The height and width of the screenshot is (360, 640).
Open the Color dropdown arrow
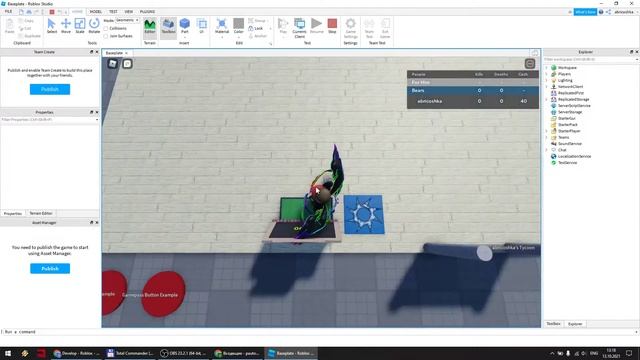[x=239, y=37]
